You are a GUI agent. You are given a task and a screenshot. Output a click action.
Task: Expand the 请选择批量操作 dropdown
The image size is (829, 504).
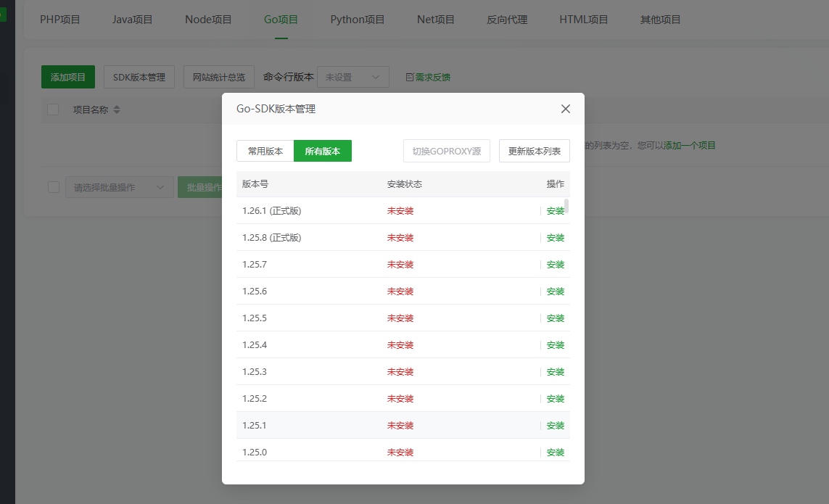[x=119, y=187]
